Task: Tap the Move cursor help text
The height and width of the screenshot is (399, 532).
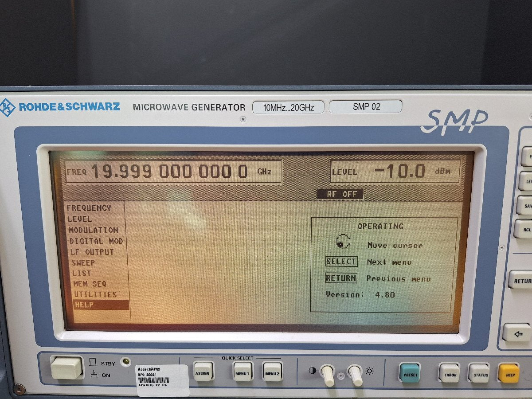Action: click(395, 245)
